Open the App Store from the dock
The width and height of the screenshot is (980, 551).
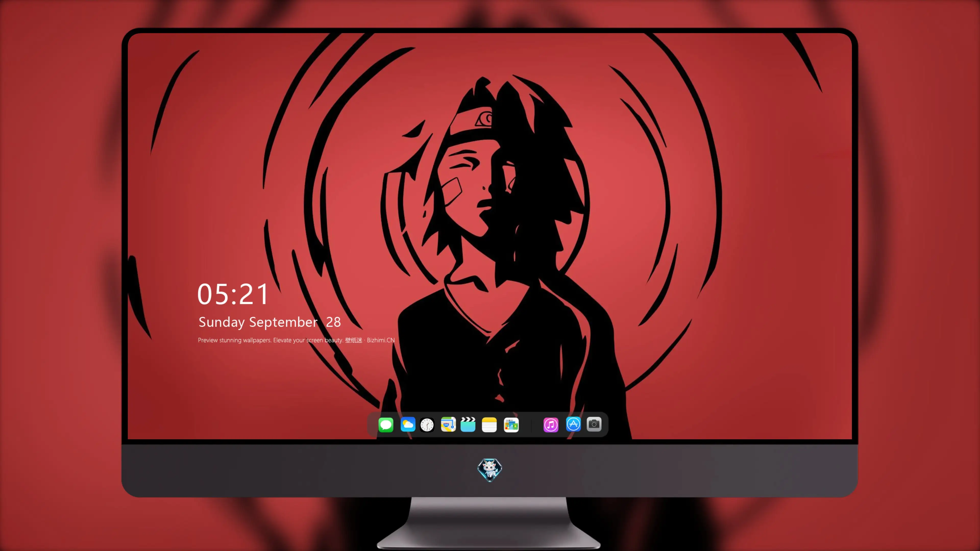[573, 424]
